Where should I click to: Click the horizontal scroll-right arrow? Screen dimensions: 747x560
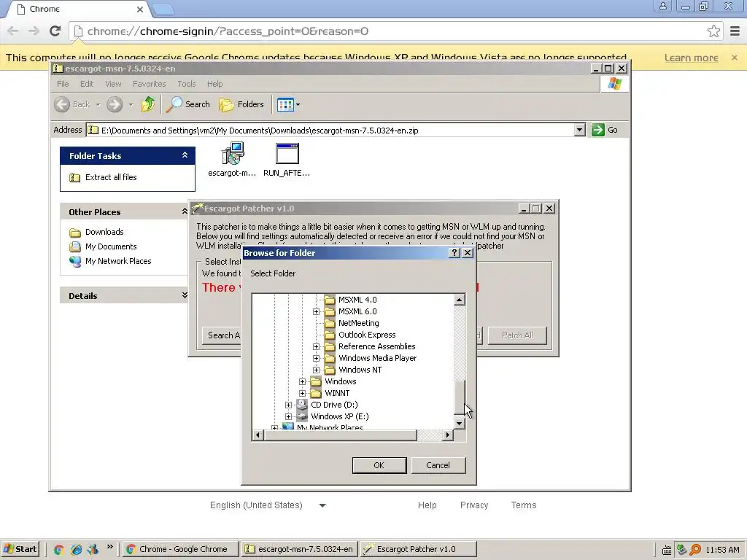click(447, 435)
